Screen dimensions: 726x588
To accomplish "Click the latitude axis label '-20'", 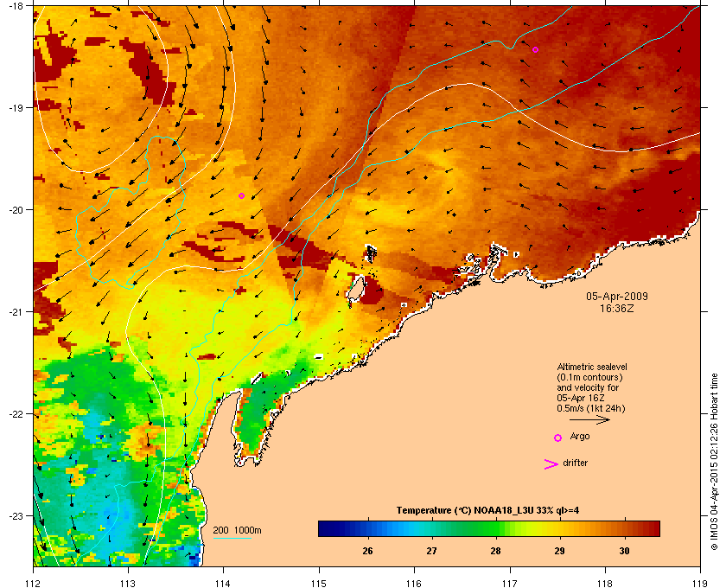I will click(x=16, y=209).
